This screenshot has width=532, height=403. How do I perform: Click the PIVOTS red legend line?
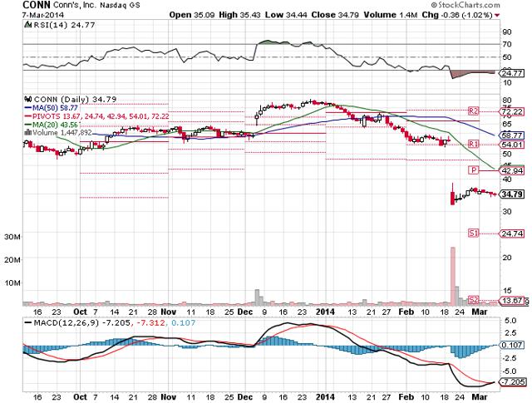28,116
